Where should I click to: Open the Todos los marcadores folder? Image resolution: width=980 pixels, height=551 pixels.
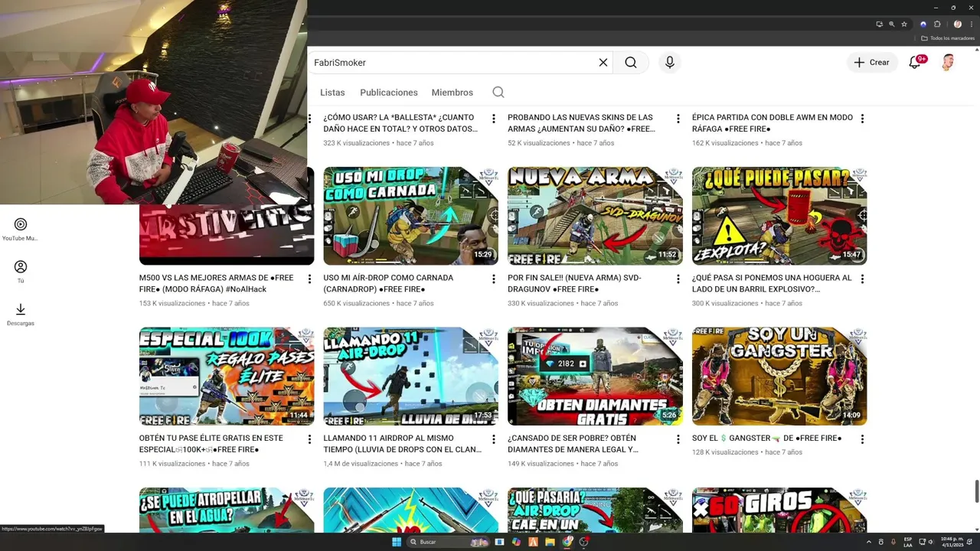947,38
